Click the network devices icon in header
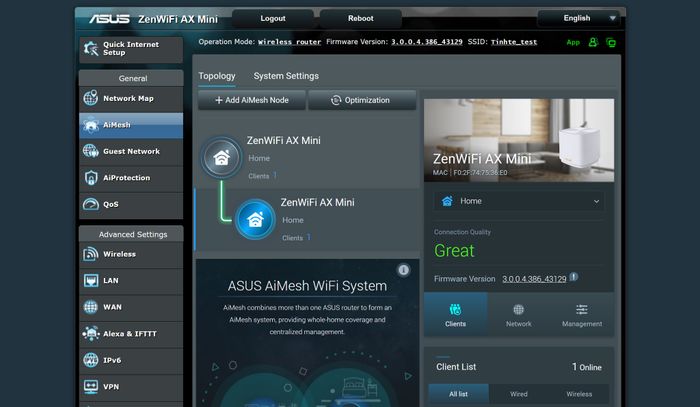The image size is (700, 407). coord(611,42)
